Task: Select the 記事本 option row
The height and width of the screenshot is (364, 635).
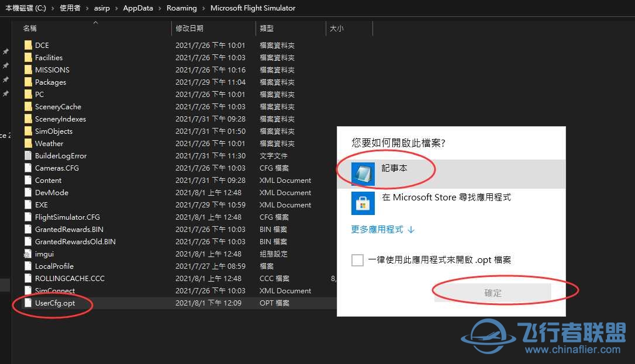Action: point(451,174)
